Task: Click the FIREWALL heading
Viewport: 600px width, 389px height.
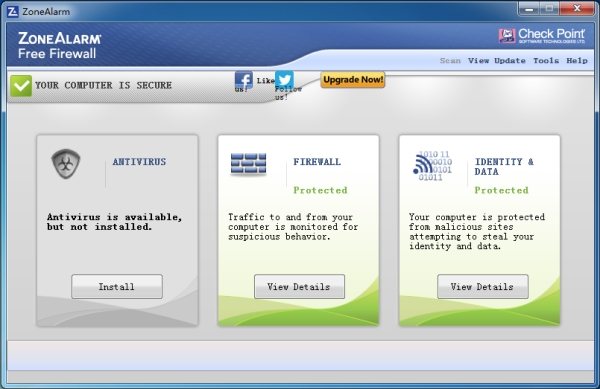Action: (317, 162)
